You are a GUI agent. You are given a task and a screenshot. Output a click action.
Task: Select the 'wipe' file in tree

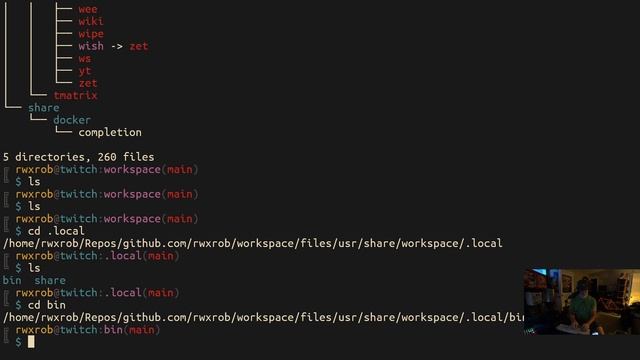pos(91,33)
